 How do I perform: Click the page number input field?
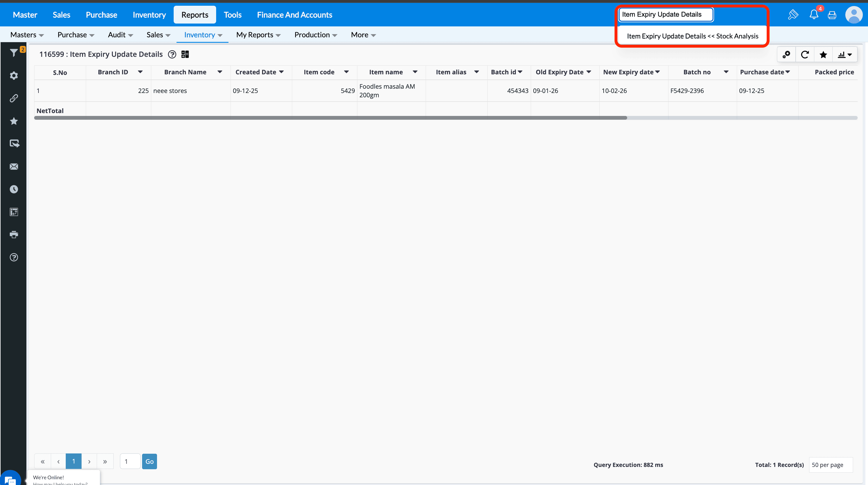point(130,461)
